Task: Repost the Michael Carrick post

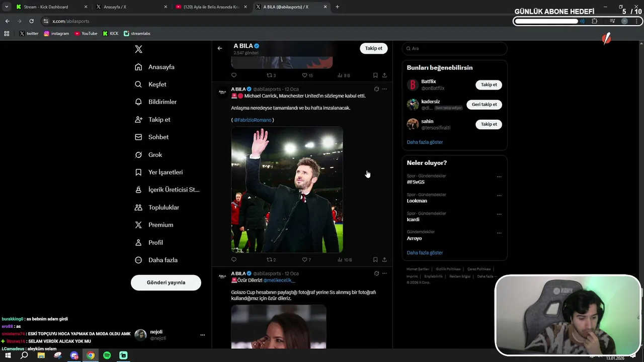Action: coord(271,260)
